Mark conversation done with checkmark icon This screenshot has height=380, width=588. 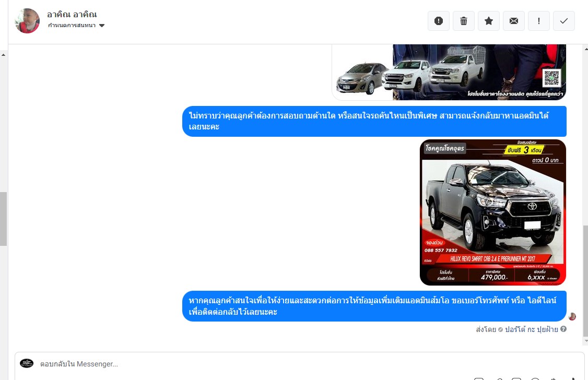tap(563, 21)
